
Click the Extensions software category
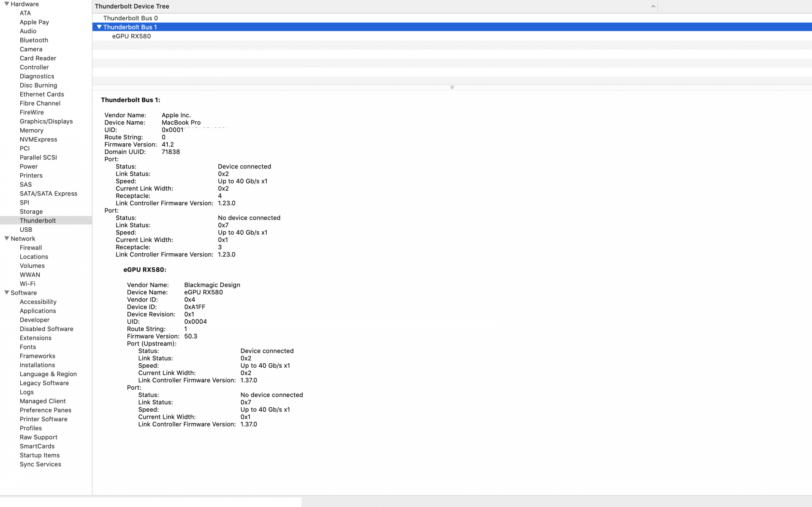pos(35,338)
